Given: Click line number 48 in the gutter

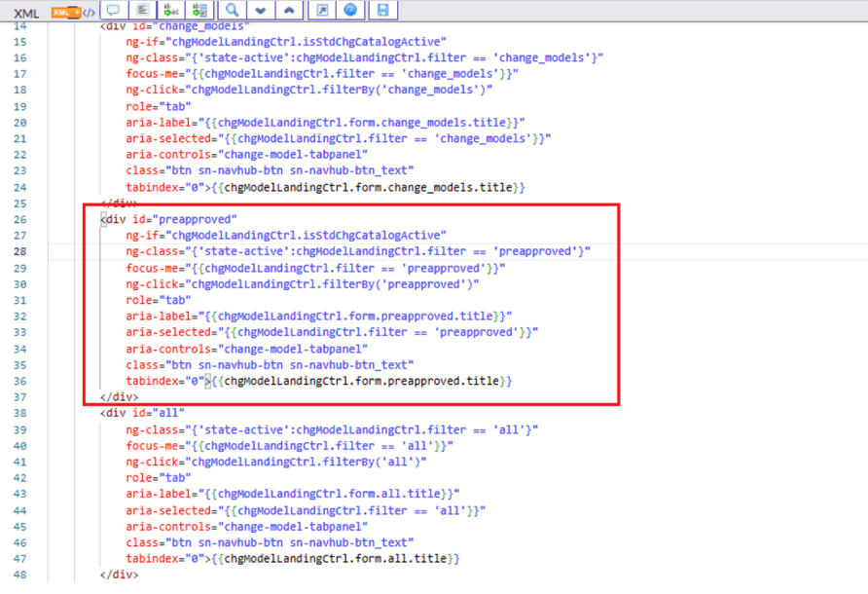Looking at the screenshot, I should [x=19, y=575].
